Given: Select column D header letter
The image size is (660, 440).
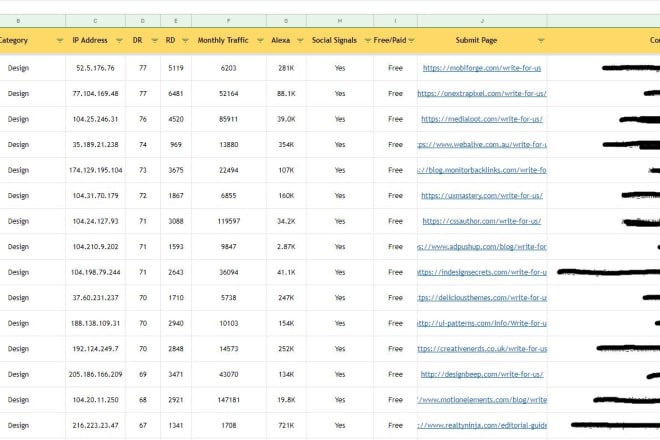Looking at the screenshot, I should (143, 21).
